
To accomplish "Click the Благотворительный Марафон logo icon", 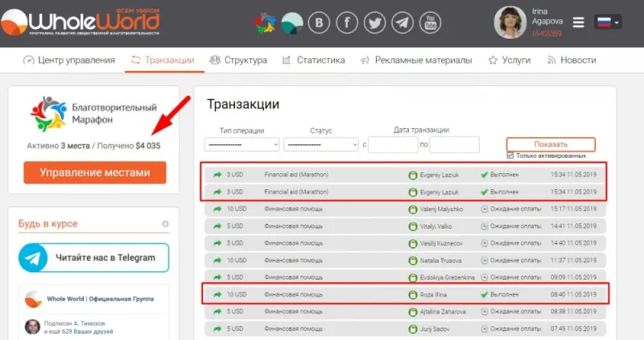I will pos(48,114).
